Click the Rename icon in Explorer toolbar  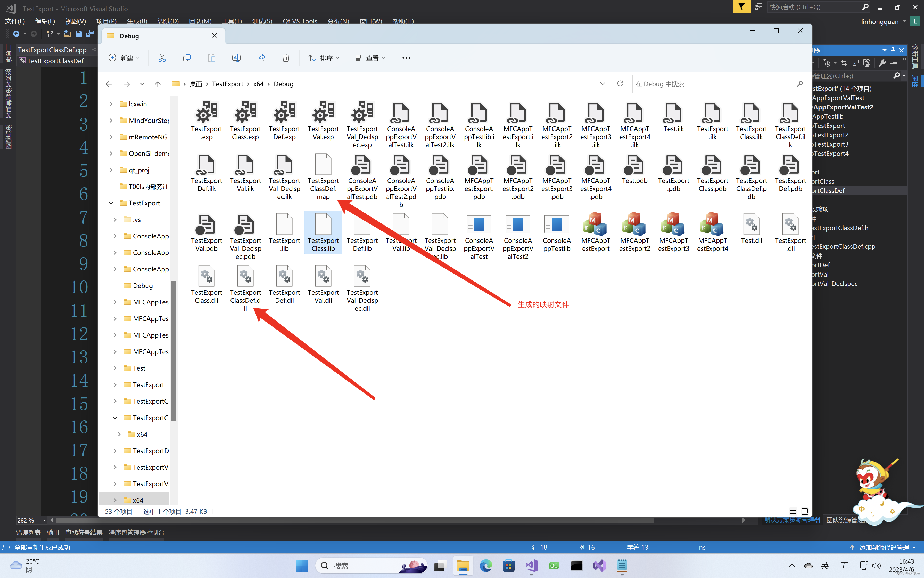point(236,58)
